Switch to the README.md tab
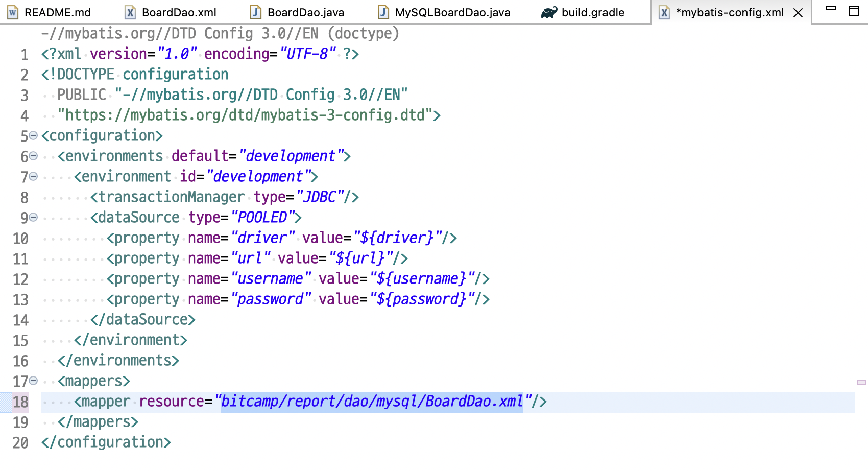The width and height of the screenshot is (868, 471). click(x=49, y=12)
